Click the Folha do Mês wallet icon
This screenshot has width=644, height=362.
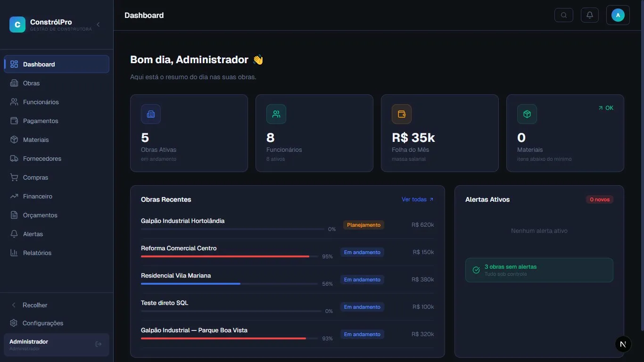[x=402, y=114]
